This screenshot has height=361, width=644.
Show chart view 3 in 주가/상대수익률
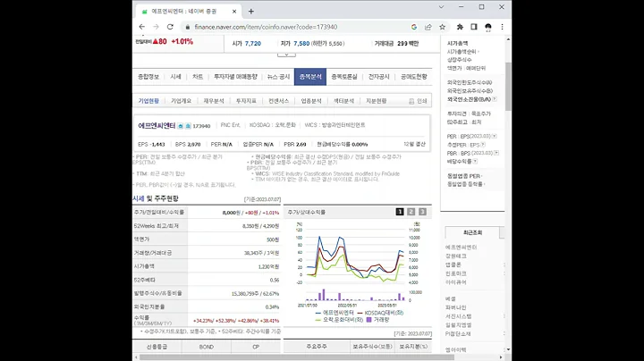[422, 212]
